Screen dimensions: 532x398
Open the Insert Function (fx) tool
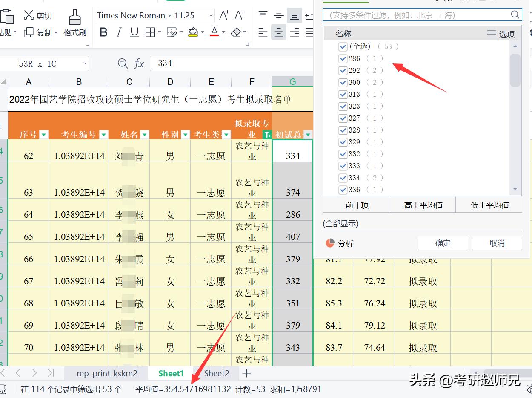tap(139, 63)
